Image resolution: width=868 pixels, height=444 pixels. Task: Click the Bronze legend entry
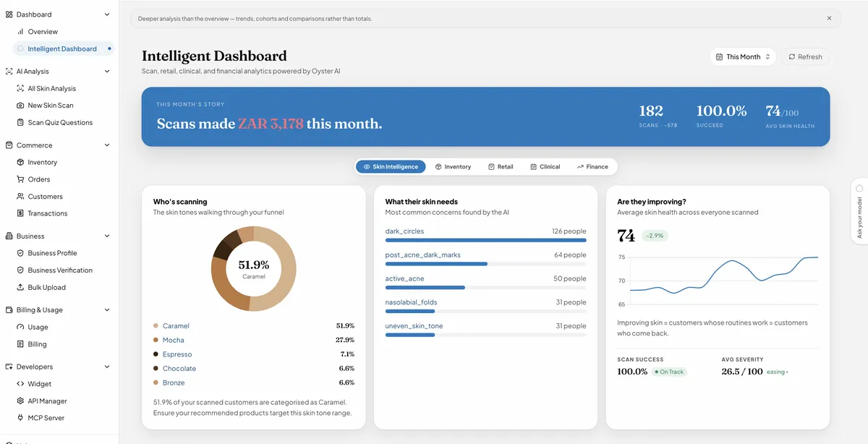coord(174,383)
